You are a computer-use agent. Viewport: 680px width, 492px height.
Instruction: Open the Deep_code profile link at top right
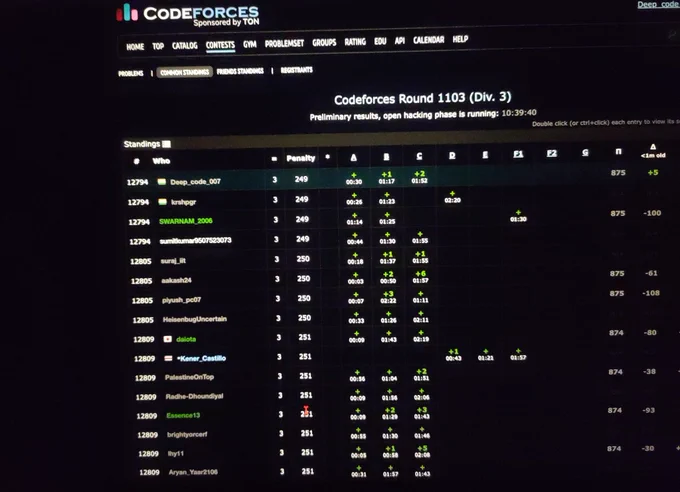(658, 4)
